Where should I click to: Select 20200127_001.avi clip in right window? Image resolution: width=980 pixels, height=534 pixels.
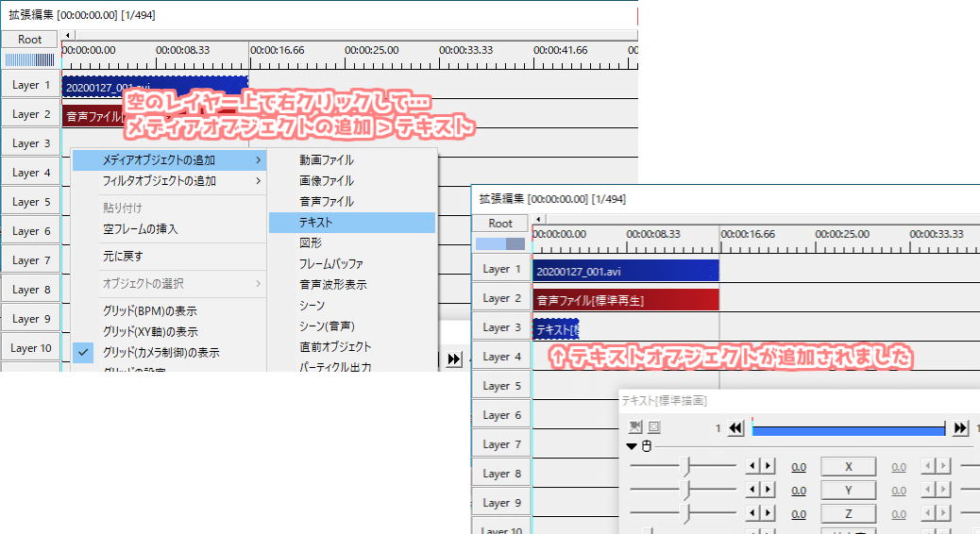coord(626,271)
